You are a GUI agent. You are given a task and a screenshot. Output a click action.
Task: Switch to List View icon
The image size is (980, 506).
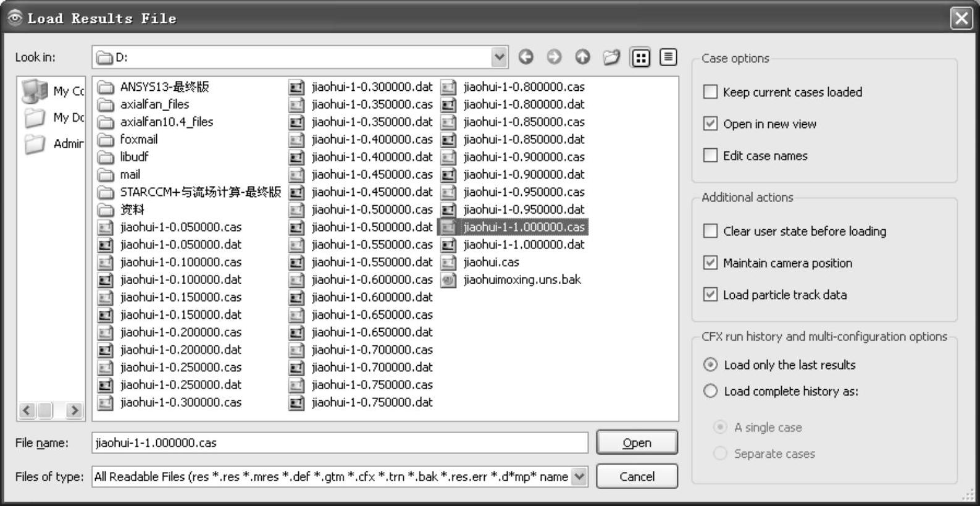coord(640,57)
